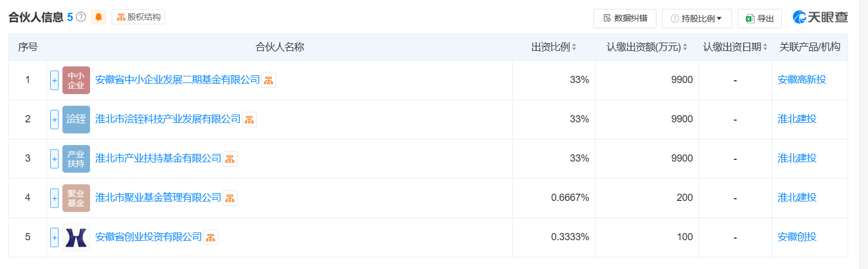This screenshot has height=269, width=868.
Task: Click the help question mark beside 合伙人信息
Action: [x=81, y=17]
